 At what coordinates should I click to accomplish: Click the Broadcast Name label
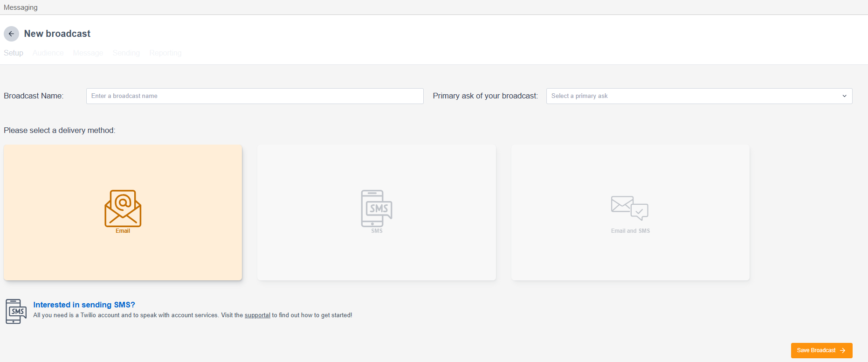(x=34, y=96)
